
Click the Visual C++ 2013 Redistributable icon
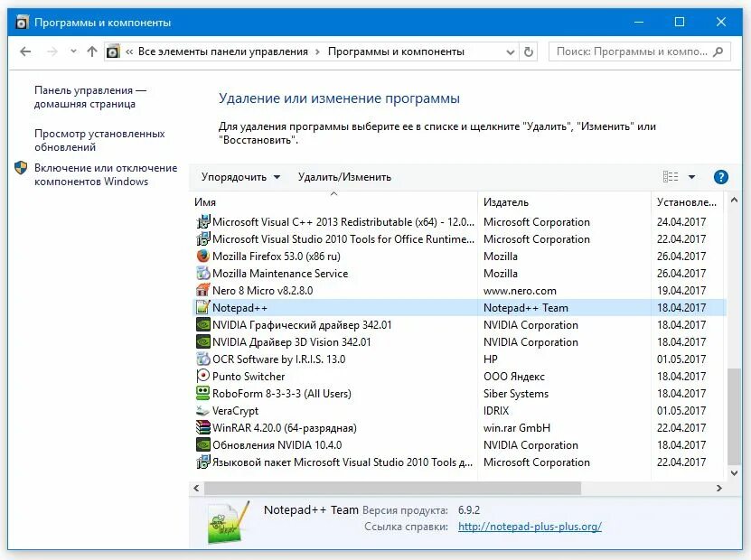(x=203, y=221)
